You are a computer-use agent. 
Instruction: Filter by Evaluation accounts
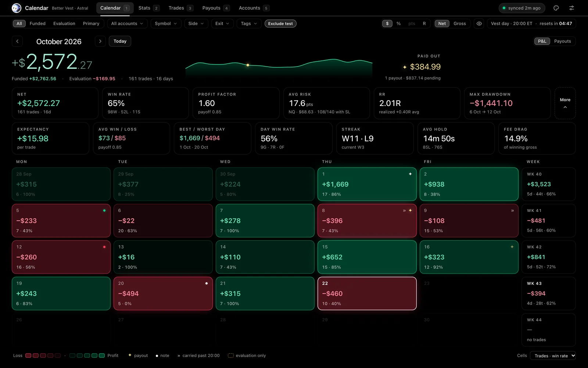(x=64, y=24)
